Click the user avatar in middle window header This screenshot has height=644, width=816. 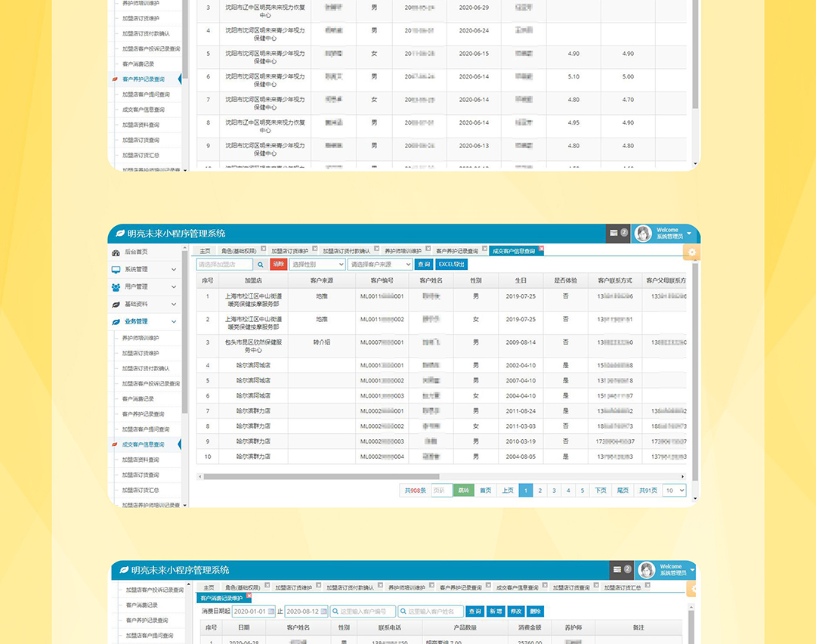(643, 234)
